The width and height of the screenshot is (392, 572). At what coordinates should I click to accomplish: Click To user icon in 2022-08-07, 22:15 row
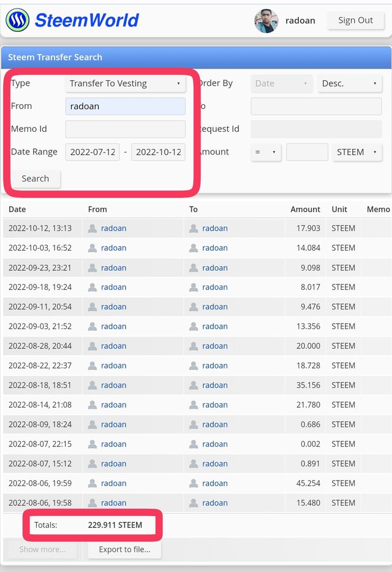pyautogui.click(x=194, y=444)
